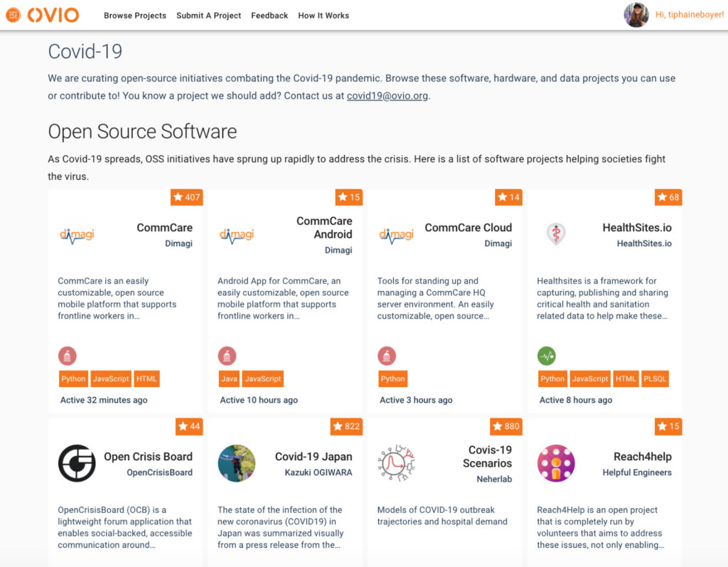Click the Dimagi logo on CommCare Cloud card

click(397, 235)
